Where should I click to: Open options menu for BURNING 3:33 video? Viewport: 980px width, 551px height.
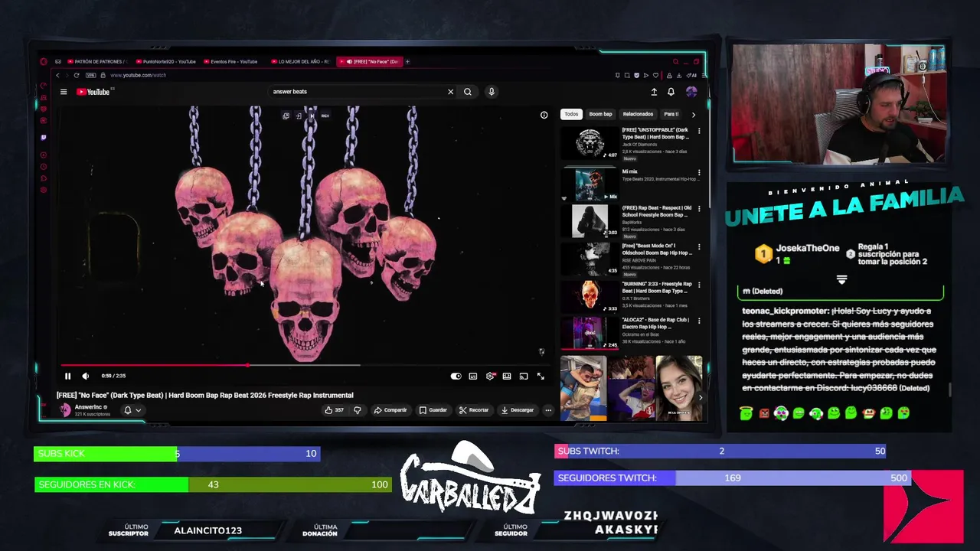pos(698,285)
